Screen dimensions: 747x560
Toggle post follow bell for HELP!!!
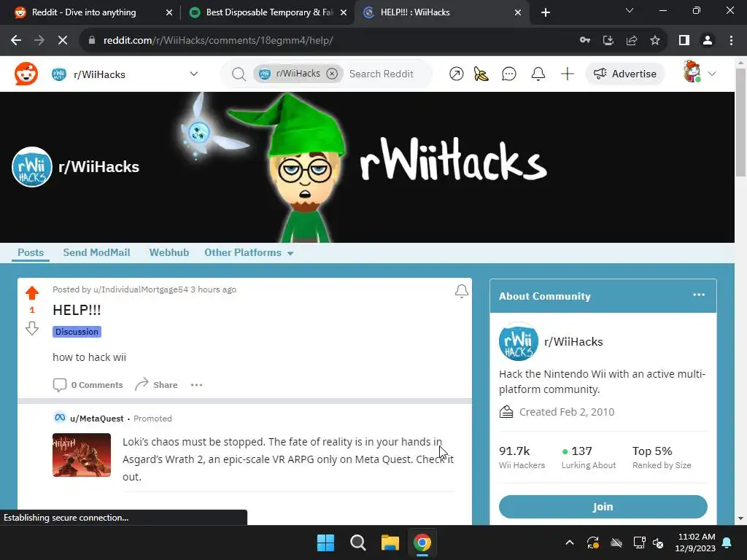click(461, 291)
